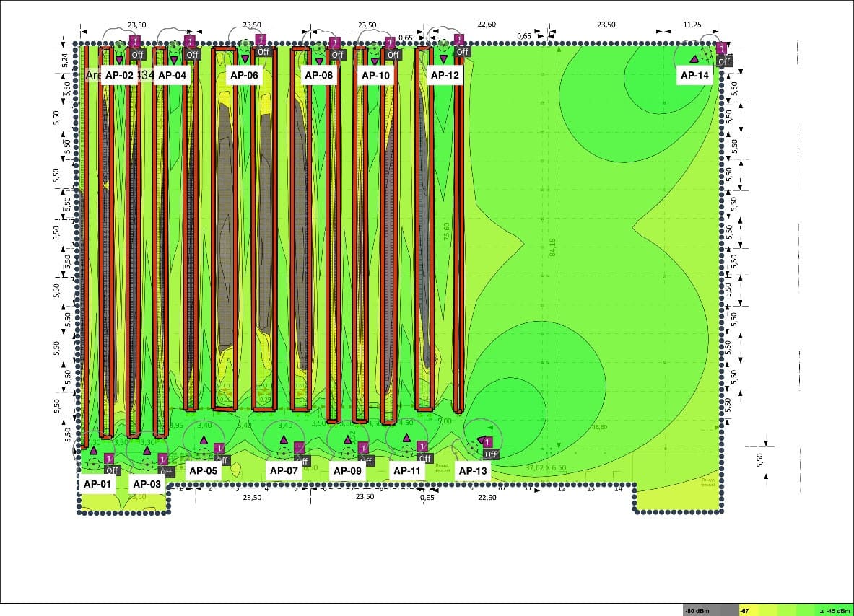The height and width of the screenshot is (616, 854).
Task: Click the magenta channel 1 badge above AP-12
Action: [459, 40]
